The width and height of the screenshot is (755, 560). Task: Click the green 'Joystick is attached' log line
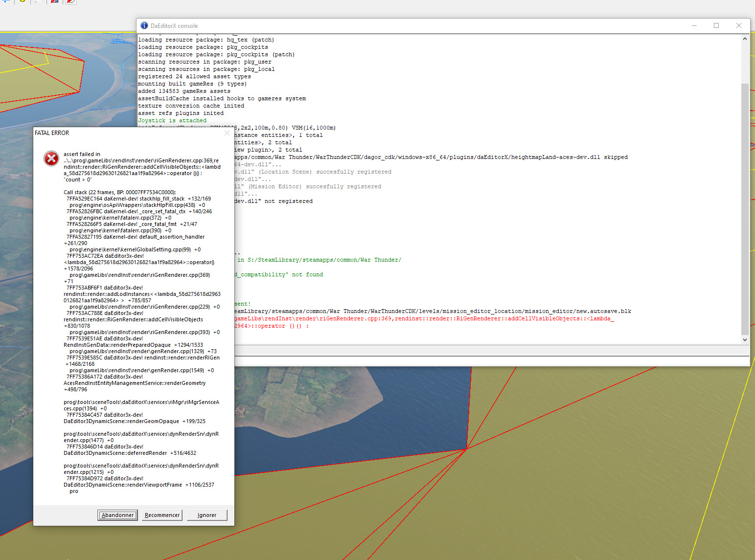tap(172, 120)
